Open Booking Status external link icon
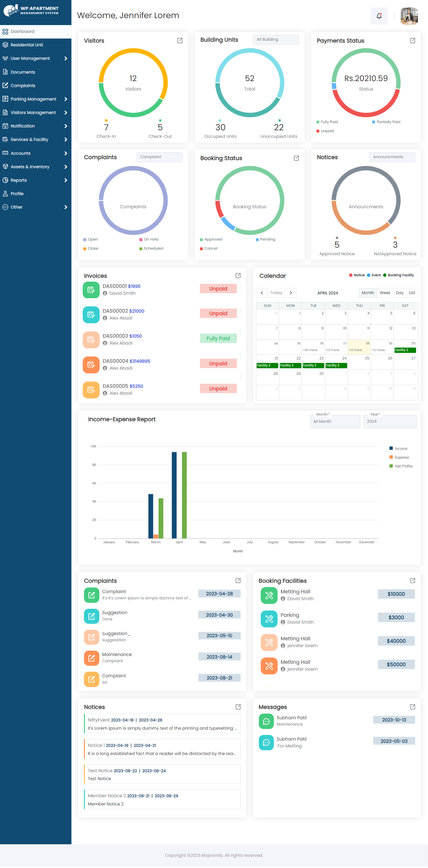Screen dimensions: 428x868 coord(296,158)
